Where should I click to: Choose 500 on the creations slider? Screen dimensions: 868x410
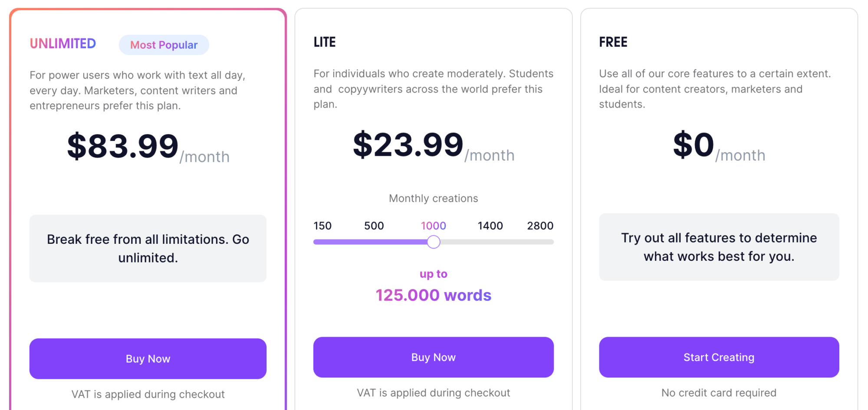(374, 226)
